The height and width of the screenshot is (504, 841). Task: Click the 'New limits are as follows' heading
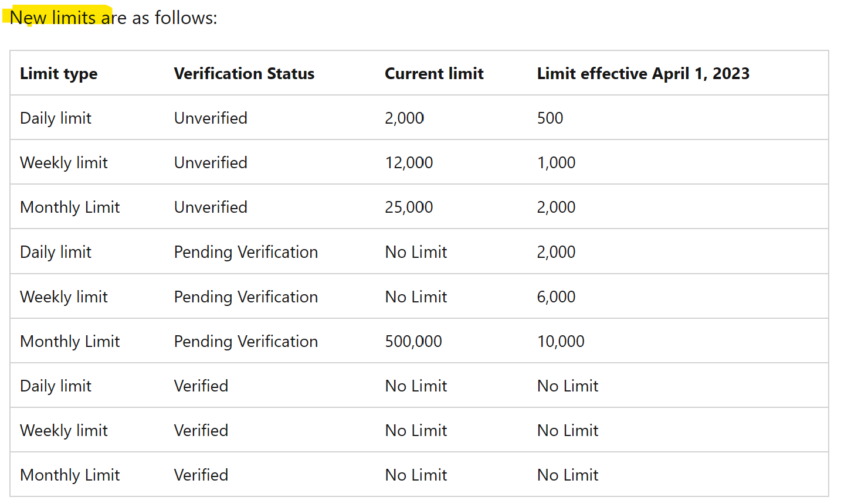tap(114, 18)
